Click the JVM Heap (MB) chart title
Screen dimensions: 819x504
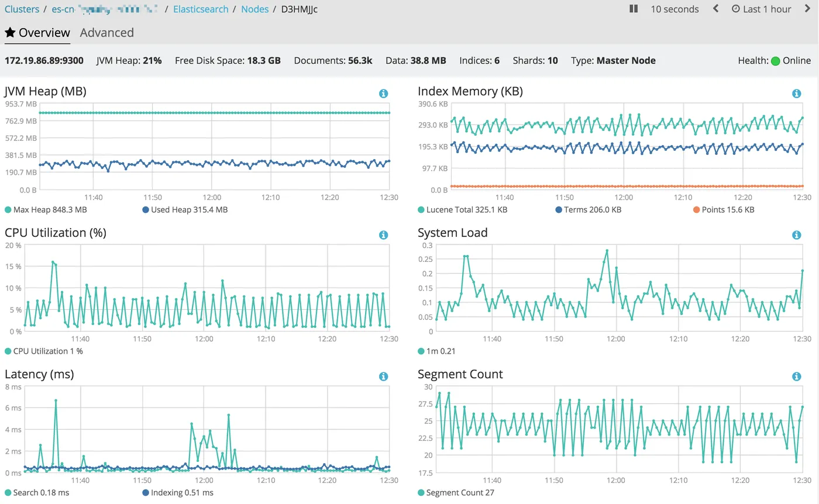click(45, 92)
